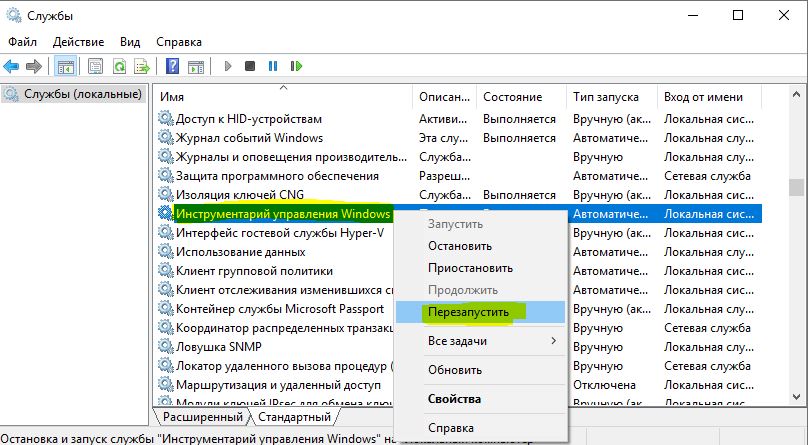808x445 pixels.
Task: Click Эта слу... description of Журнал событий Windows
Action: click(x=444, y=138)
